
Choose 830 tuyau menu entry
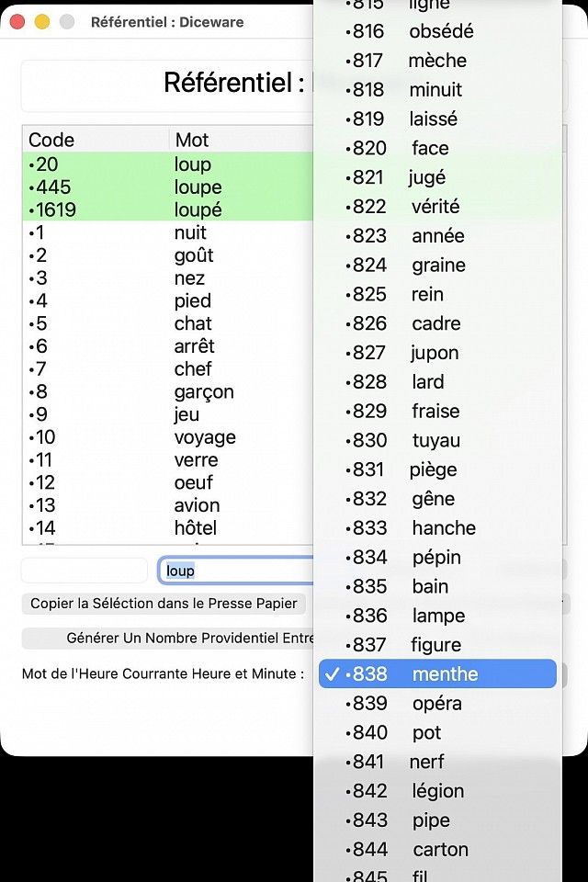(x=437, y=440)
